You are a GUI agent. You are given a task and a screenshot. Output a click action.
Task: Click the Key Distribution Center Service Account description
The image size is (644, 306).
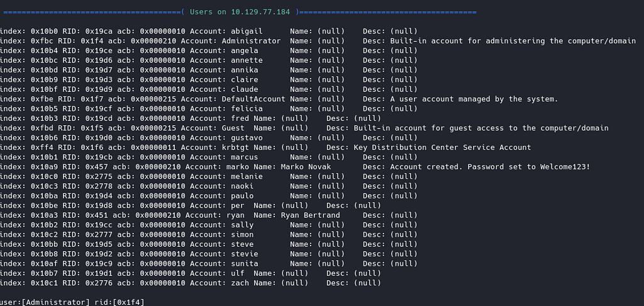[442, 147]
